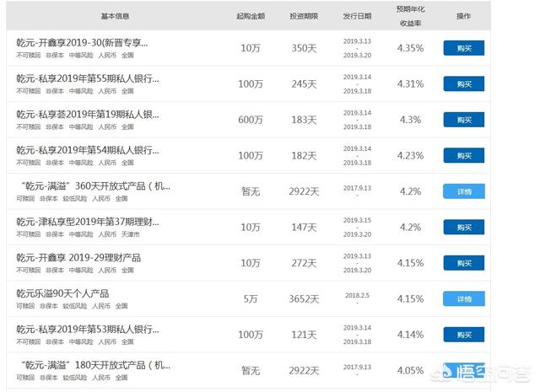Click the 2019.3.15 issue date
This screenshot has width=540, height=392.
[357, 220]
